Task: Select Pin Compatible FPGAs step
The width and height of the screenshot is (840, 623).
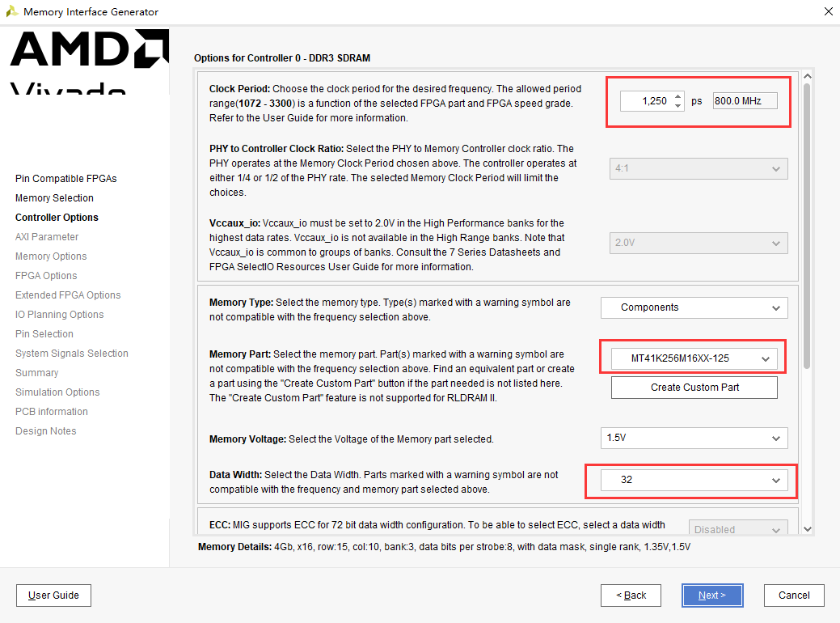Action: coord(66,179)
